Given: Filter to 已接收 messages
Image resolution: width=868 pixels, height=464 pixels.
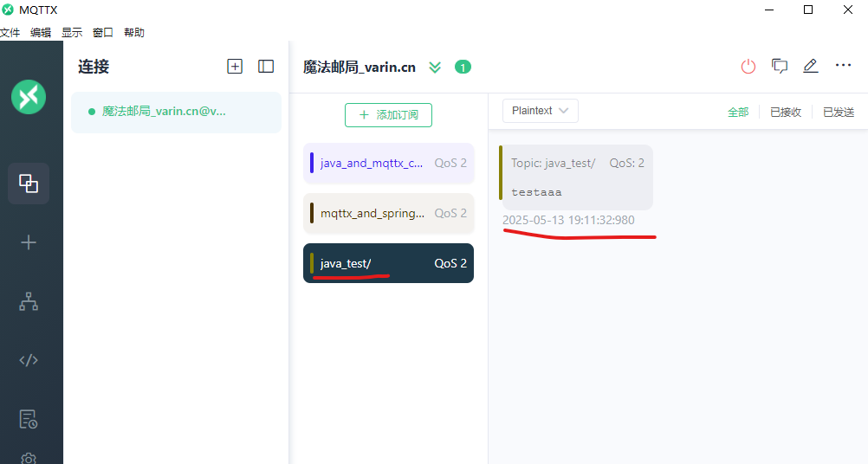Looking at the screenshot, I should point(786,113).
